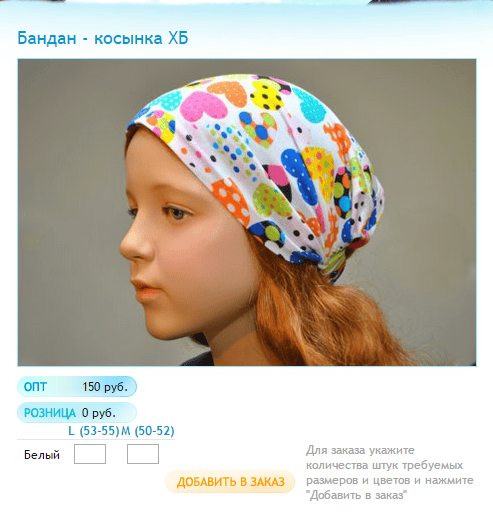Image resolution: width=493 pixels, height=522 pixels.
Task: Focus the quantity field for size L
Action: point(90,454)
